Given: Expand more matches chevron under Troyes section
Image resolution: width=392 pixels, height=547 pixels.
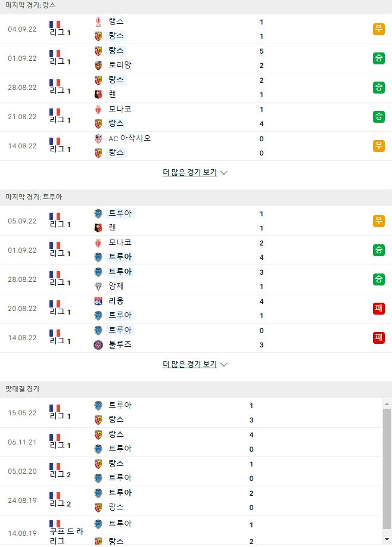Looking at the screenshot, I should pyautogui.click(x=224, y=365).
